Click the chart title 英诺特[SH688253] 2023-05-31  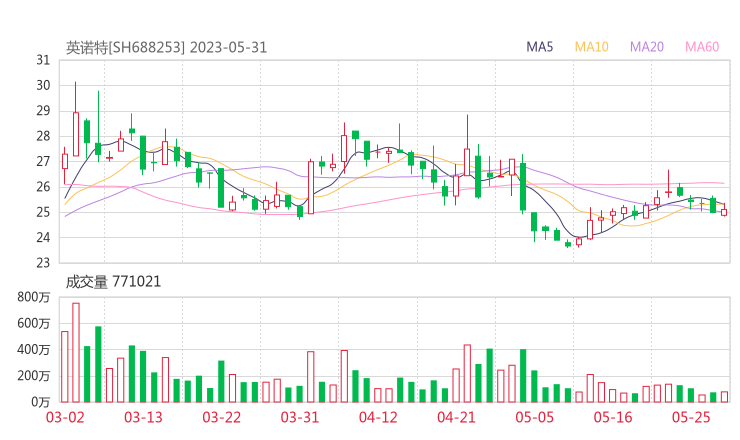pos(166,47)
